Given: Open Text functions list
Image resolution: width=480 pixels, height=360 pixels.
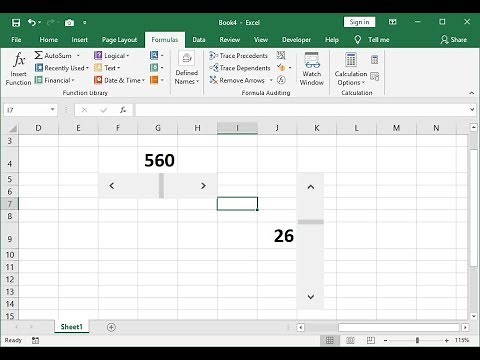Looking at the screenshot, I should (107, 68).
